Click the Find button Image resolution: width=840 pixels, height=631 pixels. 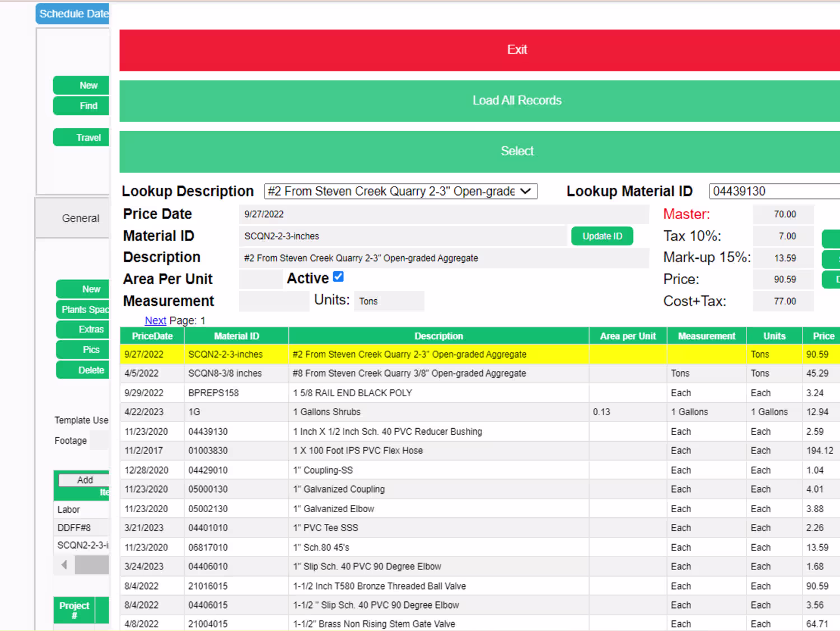click(x=81, y=106)
